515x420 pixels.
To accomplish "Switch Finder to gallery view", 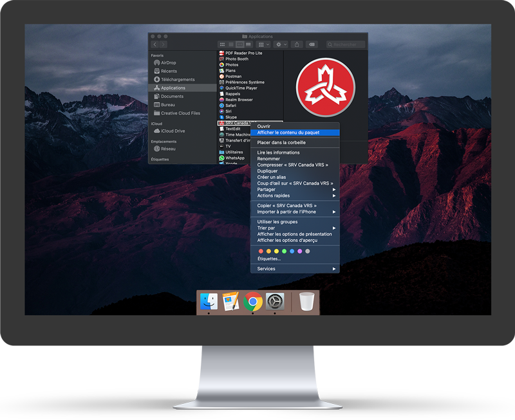I will click(x=248, y=44).
